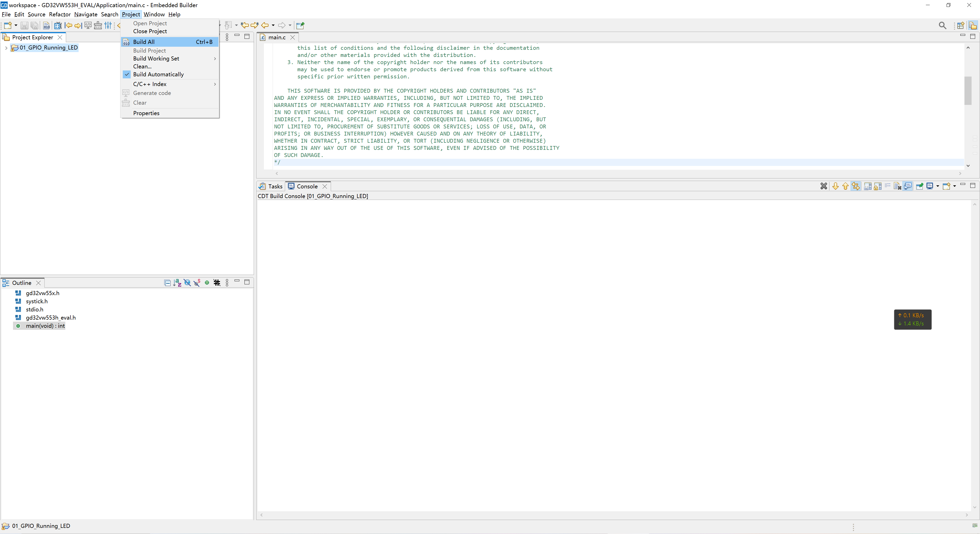Open Display Selected Console dropdown arrow

(937, 186)
